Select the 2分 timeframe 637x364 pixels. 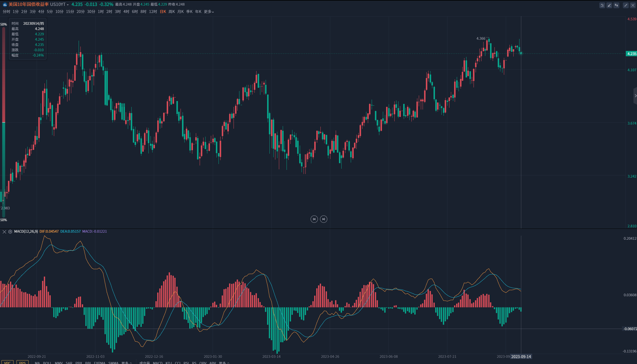click(x=24, y=12)
